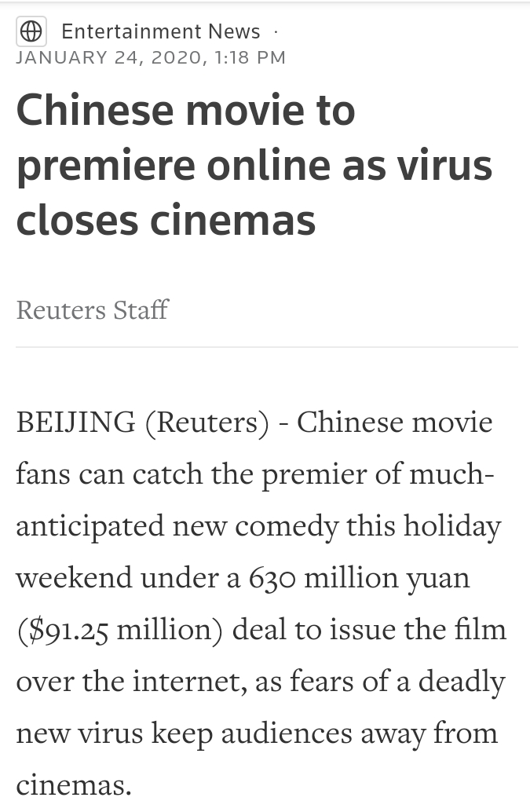
Task: Click the 1:18 PM time text
Action: click(x=250, y=57)
